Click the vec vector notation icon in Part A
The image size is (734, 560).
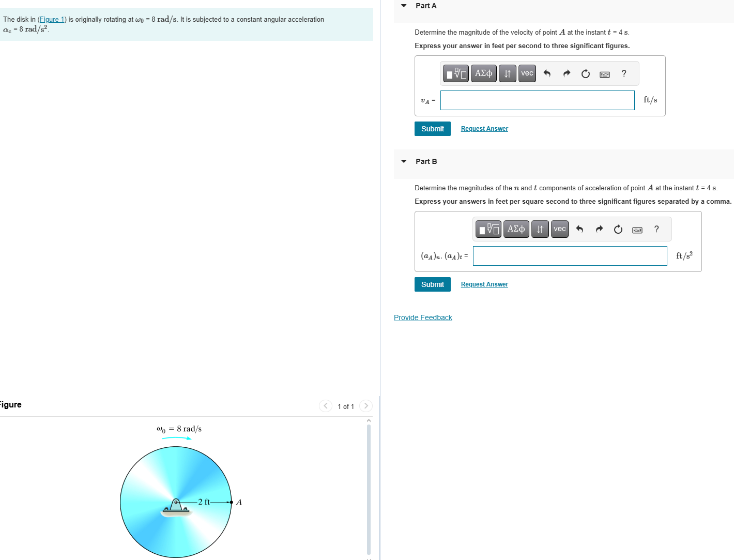click(527, 73)
